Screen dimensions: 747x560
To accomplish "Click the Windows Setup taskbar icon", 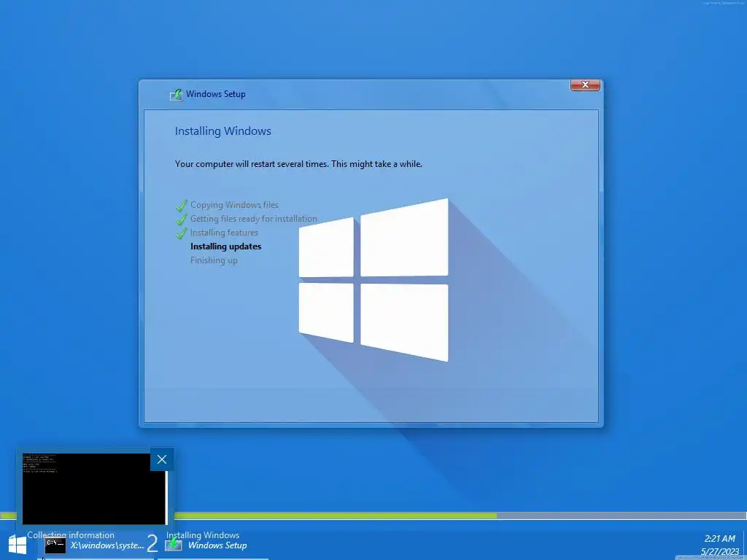I will coord(174,544).
